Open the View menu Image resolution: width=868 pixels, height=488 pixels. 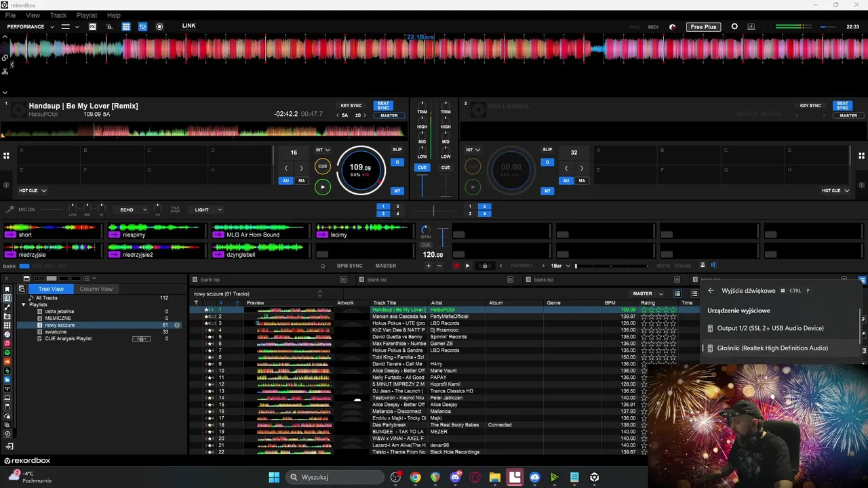tap(32, 15)
